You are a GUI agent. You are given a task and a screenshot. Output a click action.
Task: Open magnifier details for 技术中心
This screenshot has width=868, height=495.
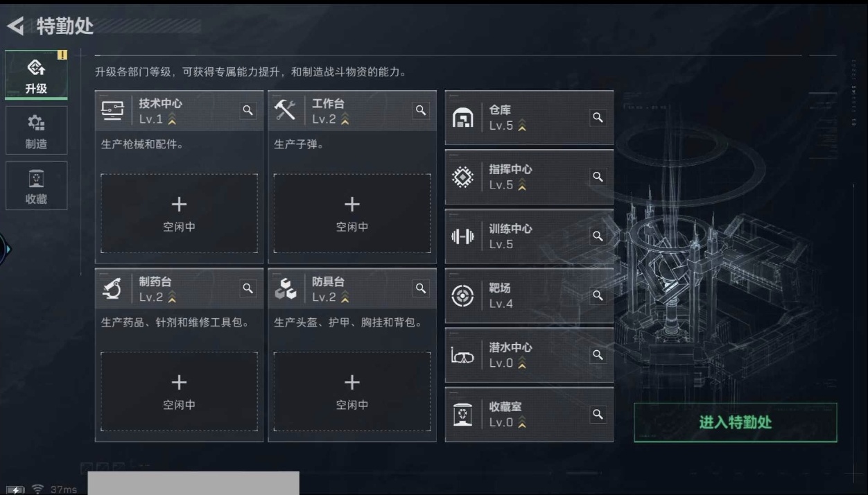tap(248, 110)
